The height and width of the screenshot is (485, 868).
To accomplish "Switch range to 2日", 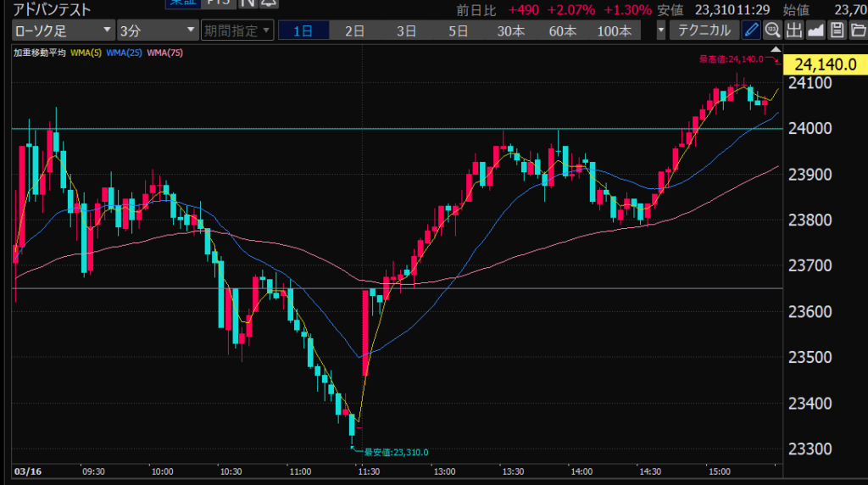I will click(x=354, y=31).
